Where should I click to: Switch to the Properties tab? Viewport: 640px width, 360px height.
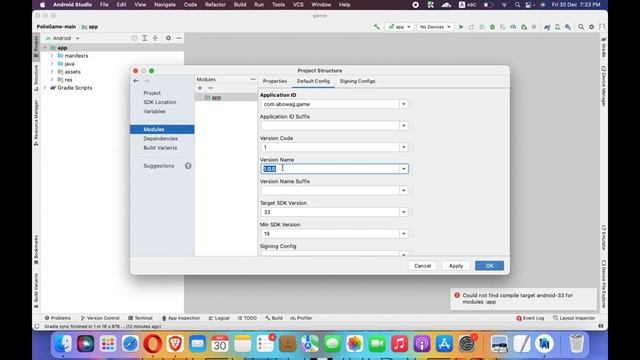coord(275,81)
